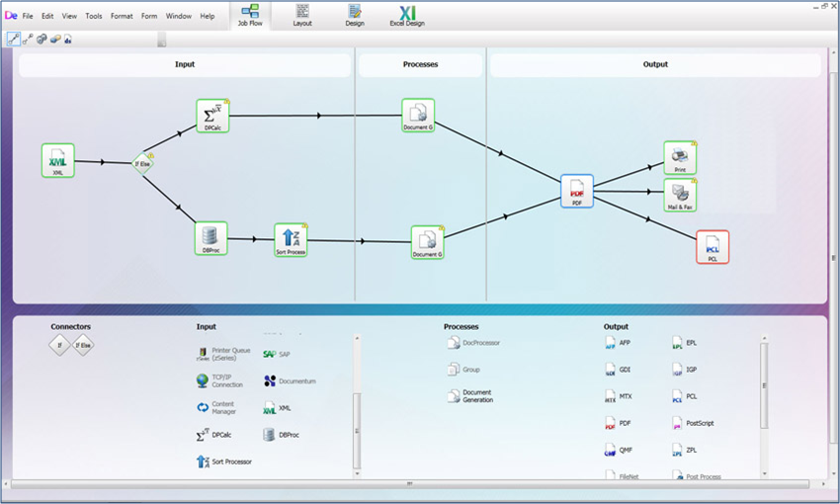Viewport: 840px width, 504px height.
Task: Open the Tools menu
Action: click(x=94, y=16)
